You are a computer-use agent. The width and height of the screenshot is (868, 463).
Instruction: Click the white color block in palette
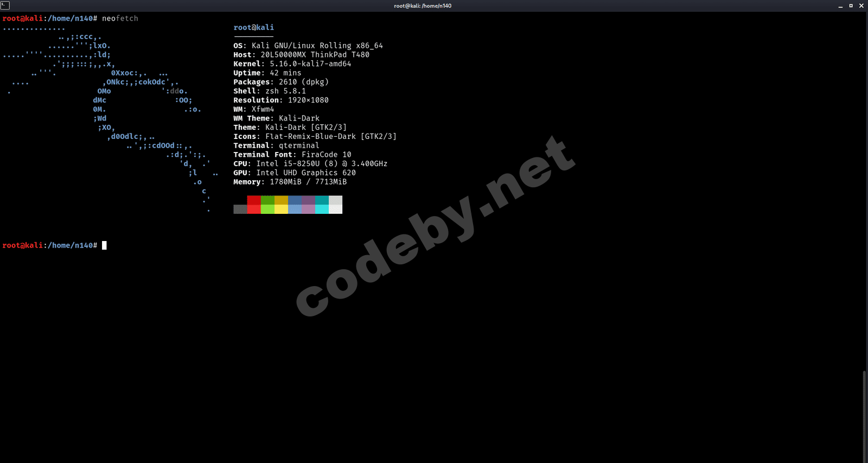(x=335, y=205)
